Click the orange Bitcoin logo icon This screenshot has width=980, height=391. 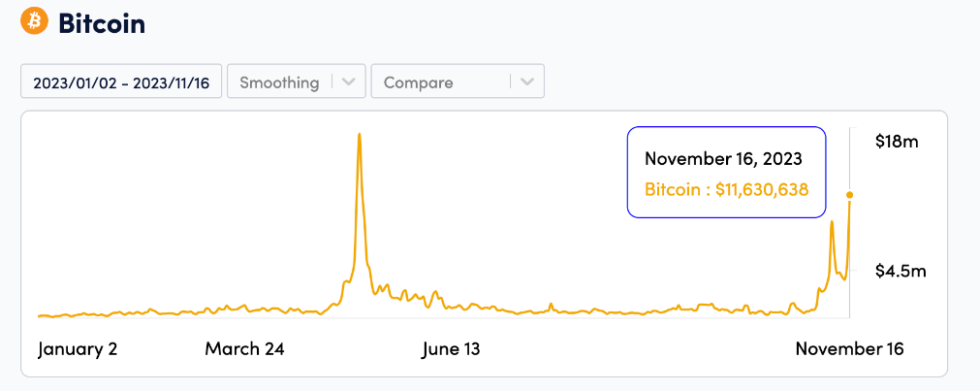tap(34, 20)
